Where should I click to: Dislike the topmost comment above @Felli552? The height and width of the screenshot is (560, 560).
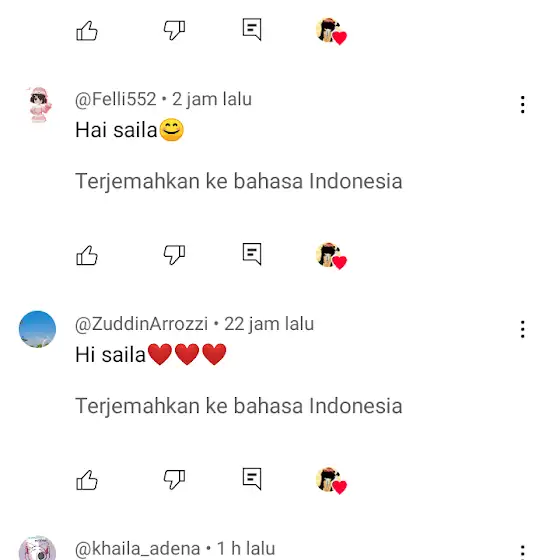click(174, 30)
